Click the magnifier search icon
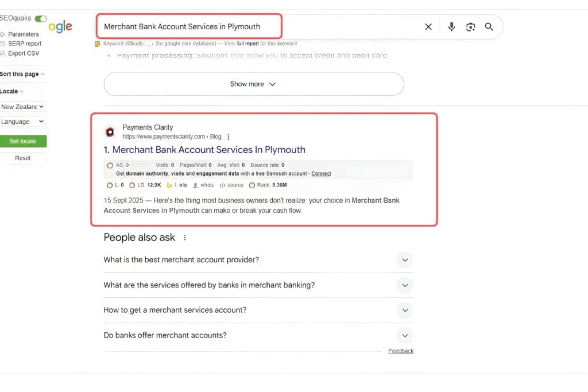The height and width of the screenshot is (392, 588). coord(489,26)
